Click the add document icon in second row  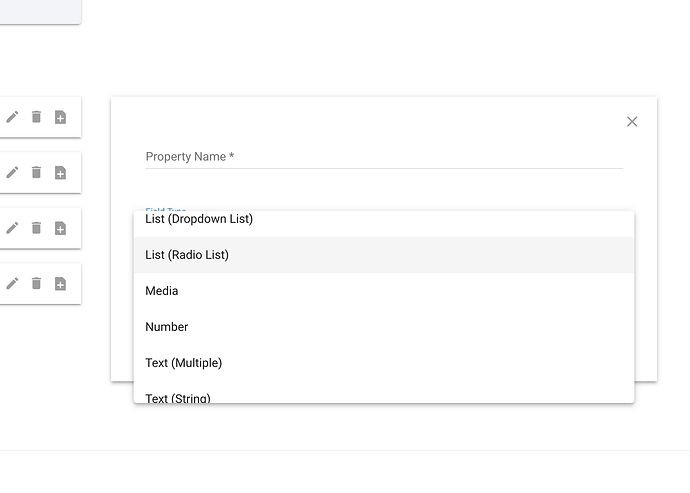pyautogui.click(x=60, y=173)
